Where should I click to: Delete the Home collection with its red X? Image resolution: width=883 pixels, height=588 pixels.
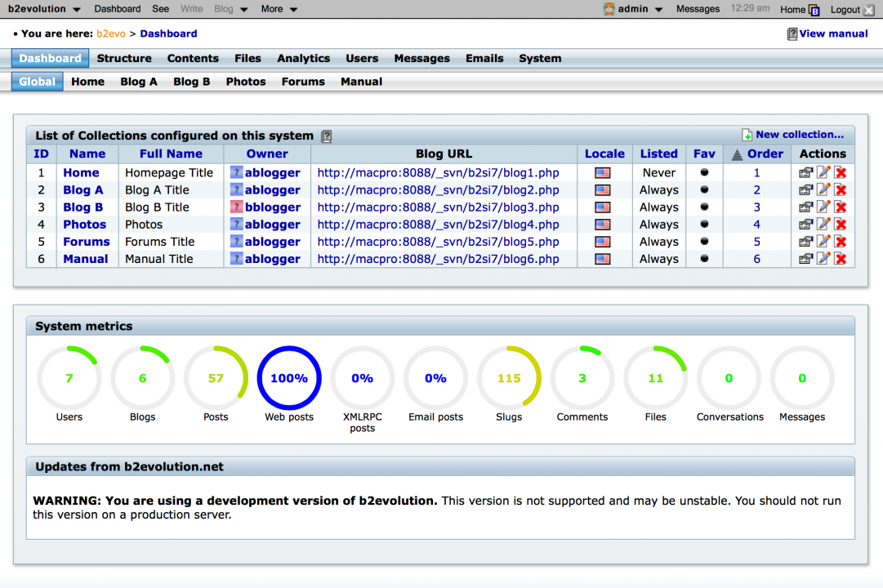[x=841, y=173]
